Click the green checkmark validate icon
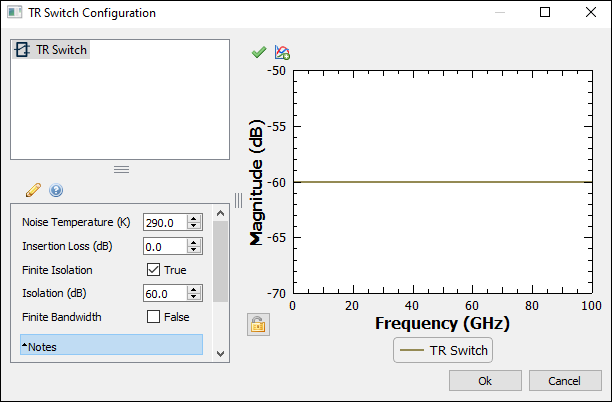 (x=259, y=52)
